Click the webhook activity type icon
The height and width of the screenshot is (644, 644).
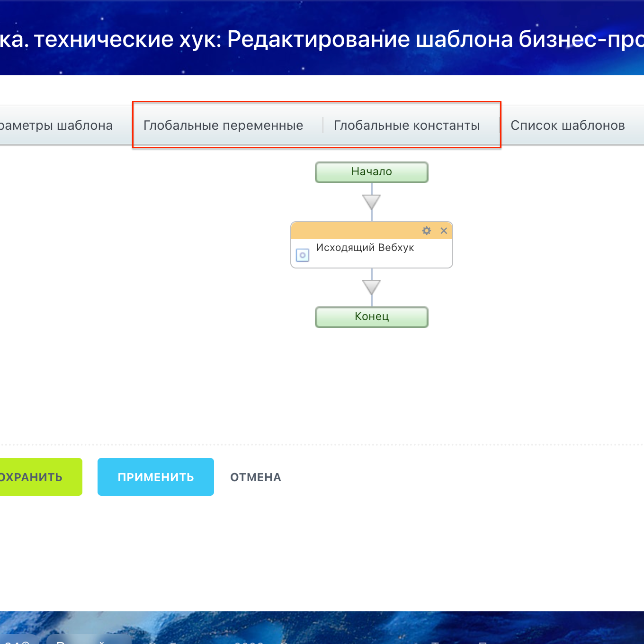click(x=303, y=255)
